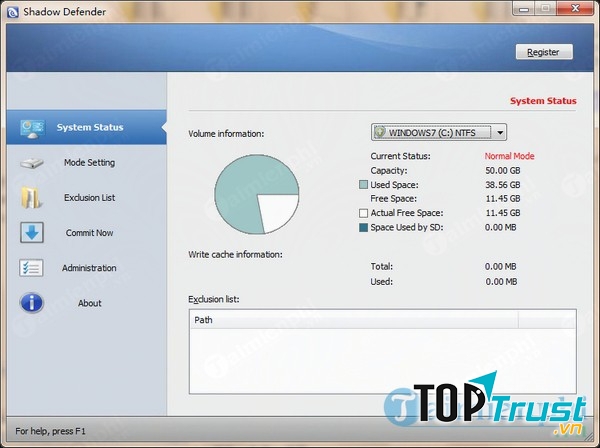Click the Commit Now label
Image resolution: width=600 pixels, height=448 pixels.
pos(89,233)
